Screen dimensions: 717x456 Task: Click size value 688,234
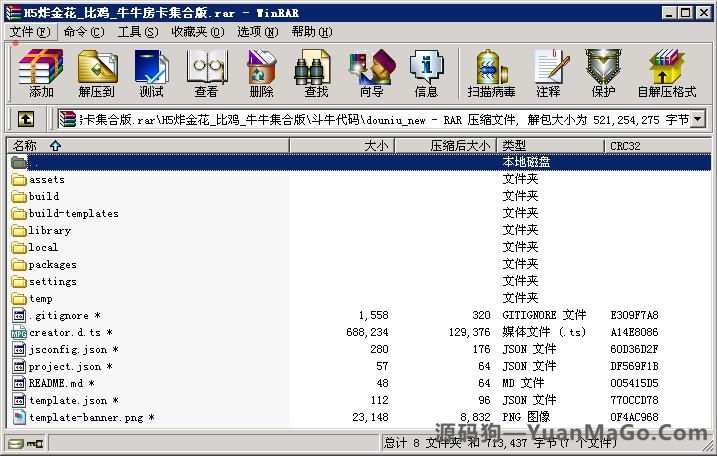[367, 332]
